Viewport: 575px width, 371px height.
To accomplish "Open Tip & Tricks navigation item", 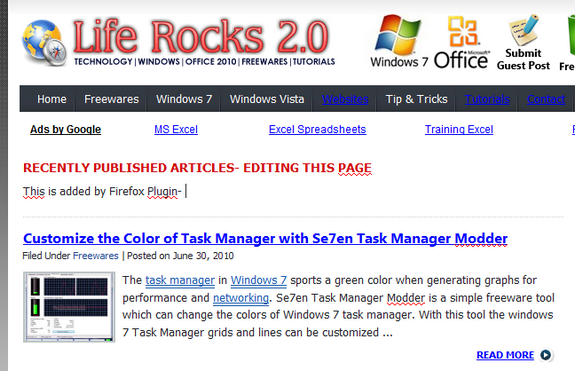I will (416, 99).
